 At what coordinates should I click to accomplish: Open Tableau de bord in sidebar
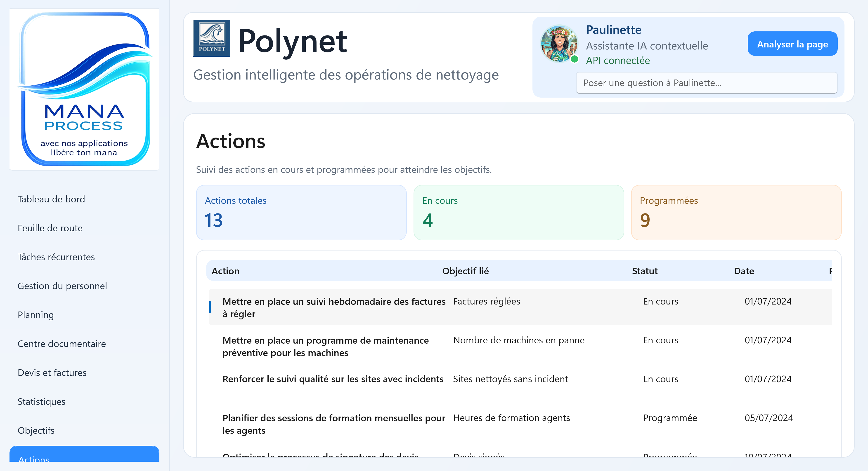coord(51,199)
